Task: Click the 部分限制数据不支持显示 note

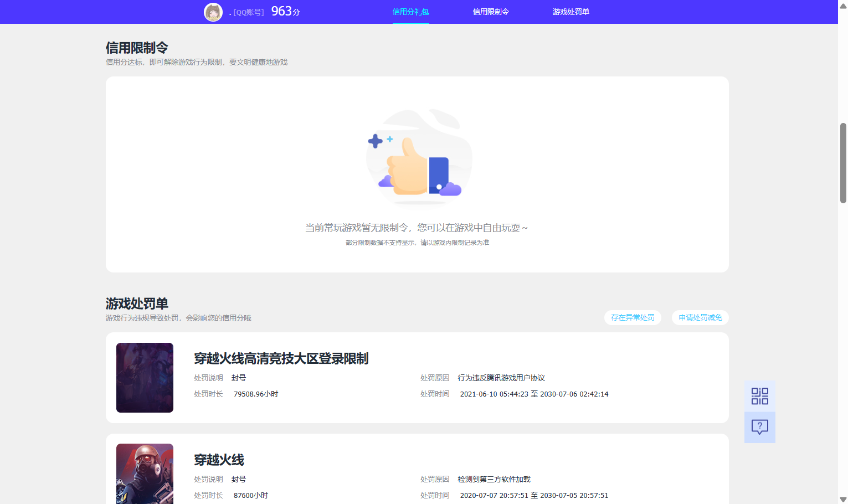Action: 417,243
